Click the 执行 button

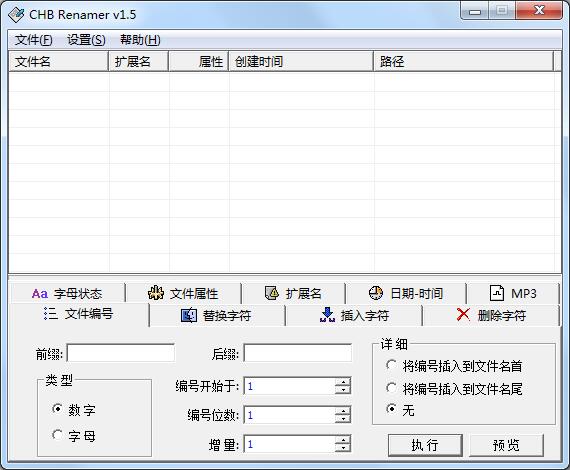(425, 445)
